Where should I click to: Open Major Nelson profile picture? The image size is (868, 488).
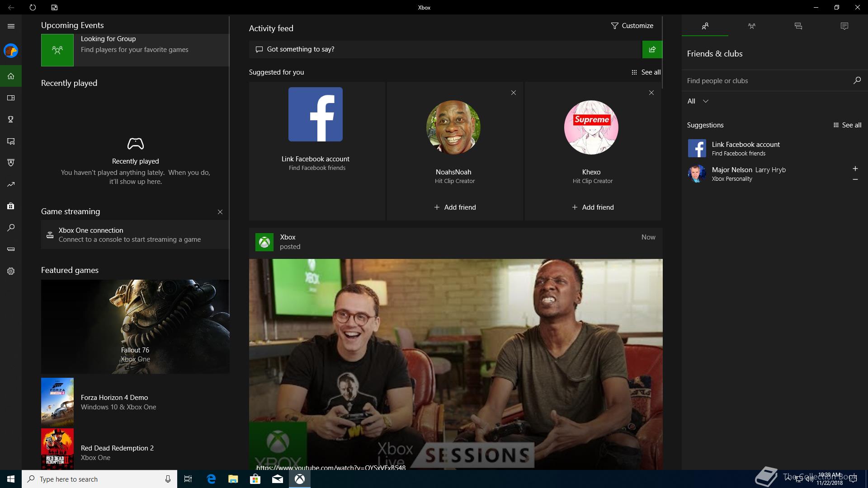(697, 174)
